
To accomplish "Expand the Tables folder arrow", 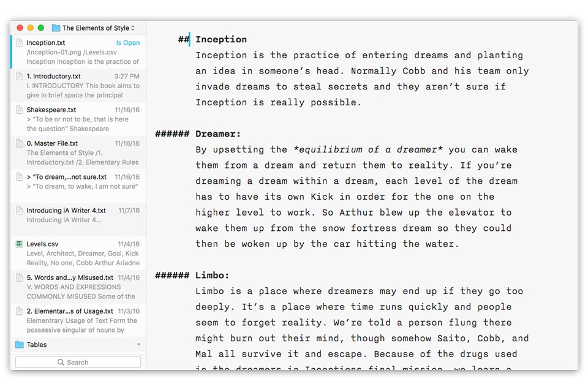I will (139, 344).
